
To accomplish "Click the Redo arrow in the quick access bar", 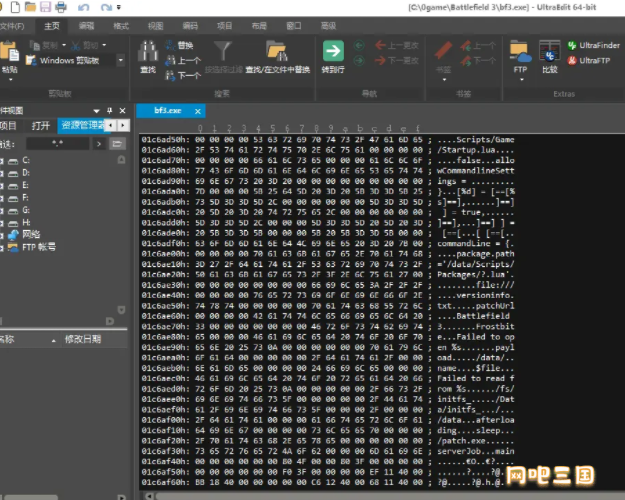I will point(106,7).
